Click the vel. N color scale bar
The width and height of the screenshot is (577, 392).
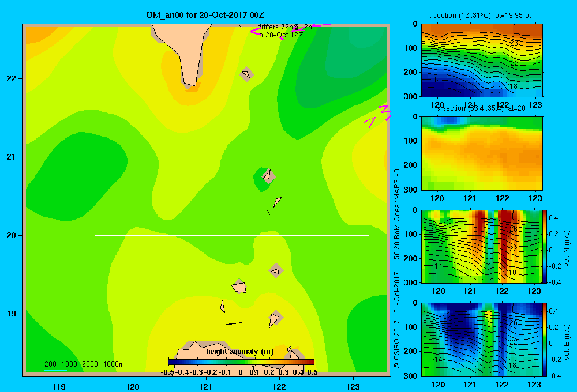545,246
